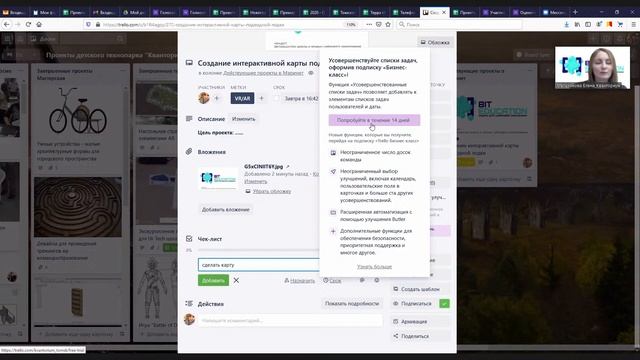Click bicycle card image on board
The width and height of the screenshot is (640, 360).
(78, 111)
